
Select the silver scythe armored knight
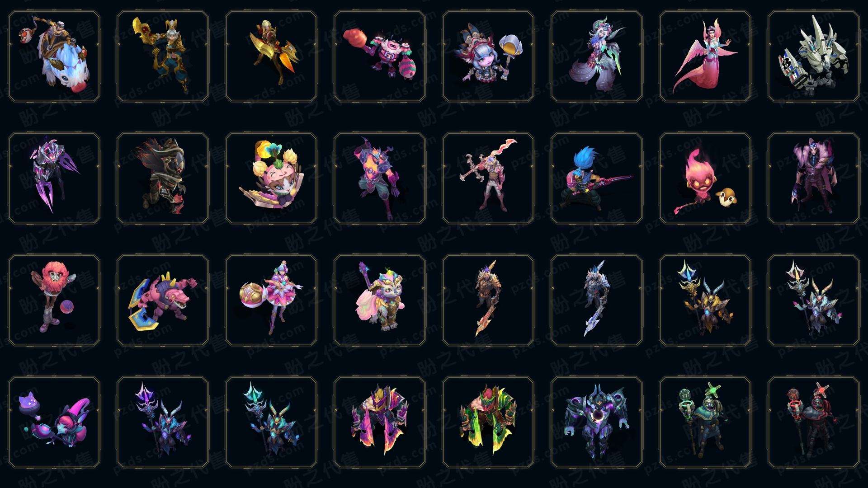tap(597, 300)
